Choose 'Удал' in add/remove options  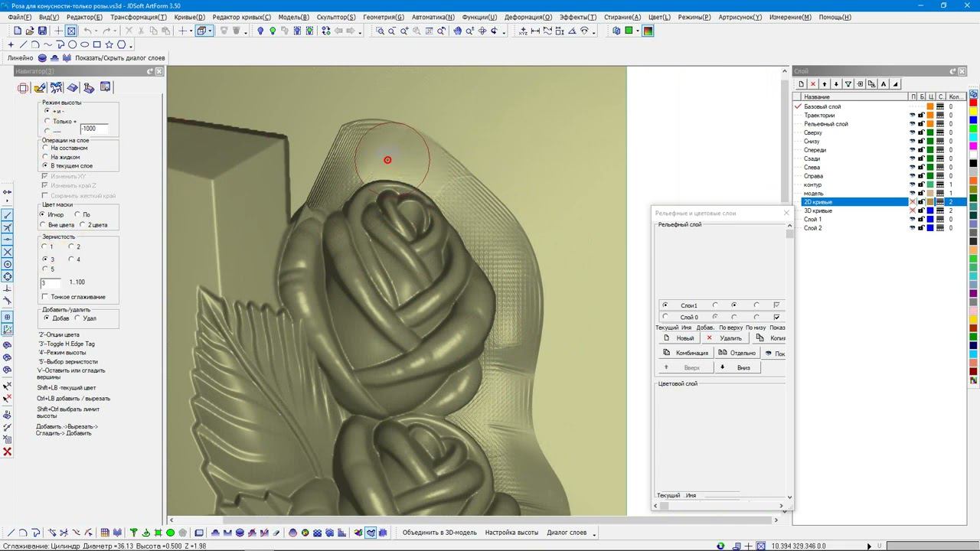tap(77, 318)
